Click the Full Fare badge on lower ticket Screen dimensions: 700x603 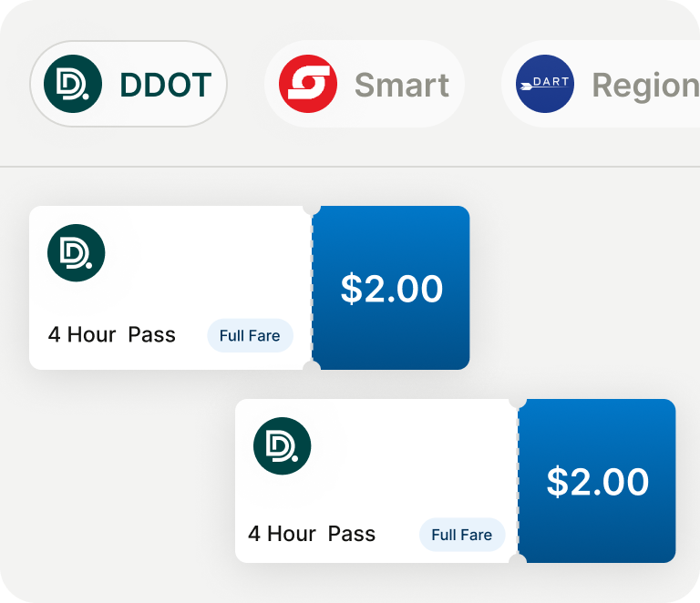point(461,535)
